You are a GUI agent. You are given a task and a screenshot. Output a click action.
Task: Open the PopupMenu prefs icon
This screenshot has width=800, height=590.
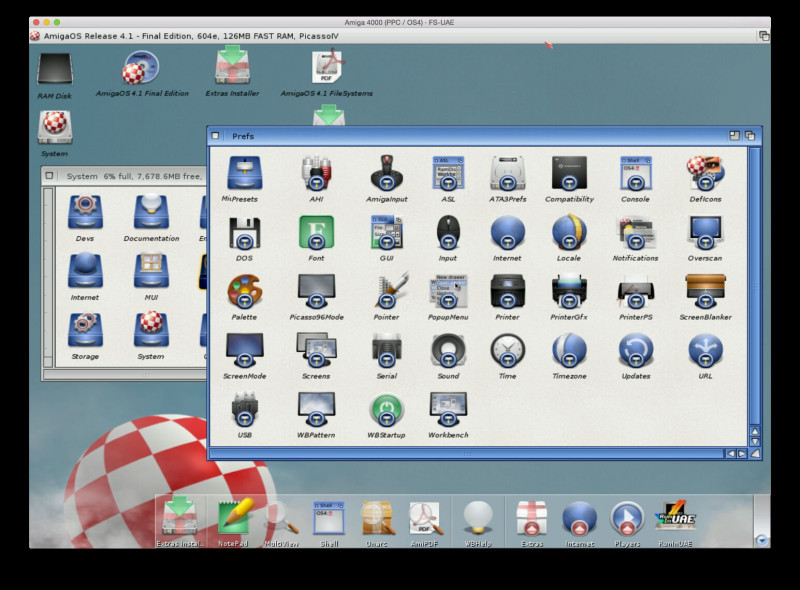(x=448, y=292)
